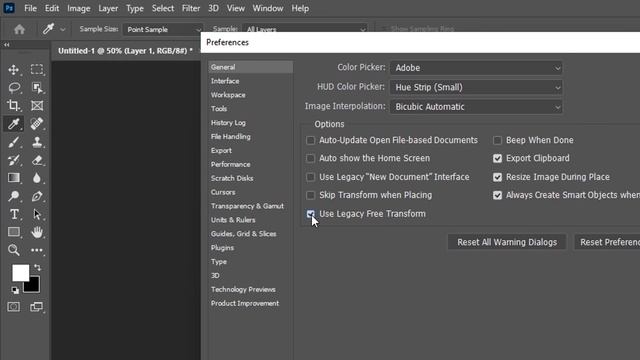The height and width of the screenshot is (360, 640).
Task: Open the File menu
Action: coord(30,8)
